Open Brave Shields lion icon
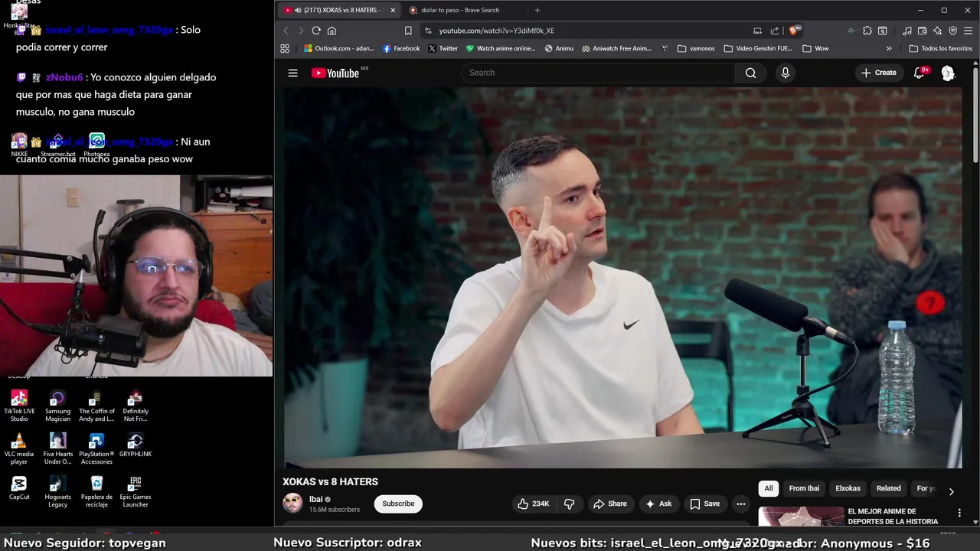Screen dimensions: 980x551 (795, 31)
